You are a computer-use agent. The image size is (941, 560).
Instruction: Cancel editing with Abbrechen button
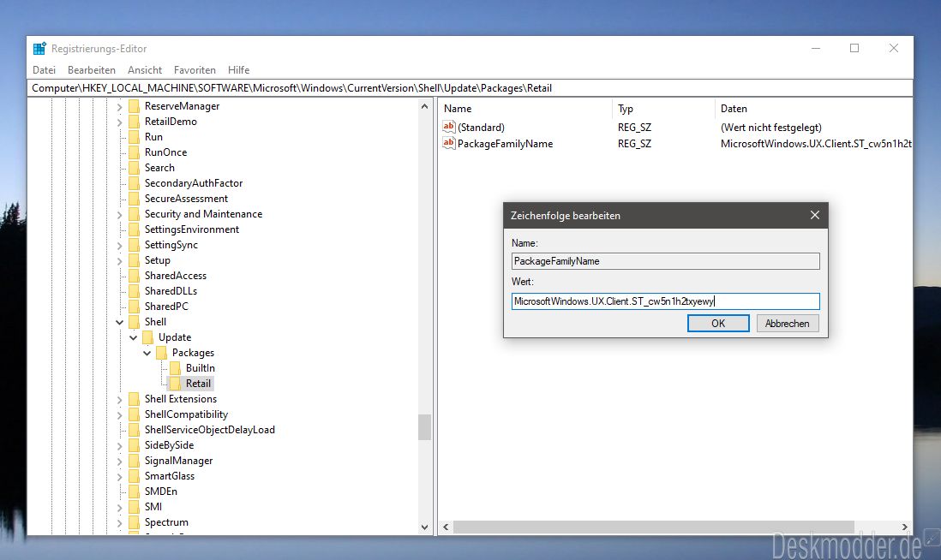tap(787, 323)
